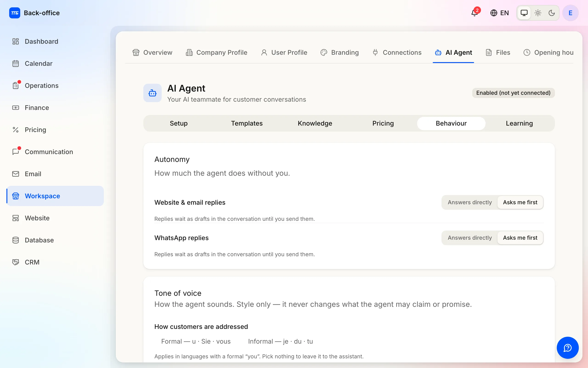Set Website & email replies to Answers directly
Image resolution: width=588 pixels, height=368 pixels.
point(470,202)
